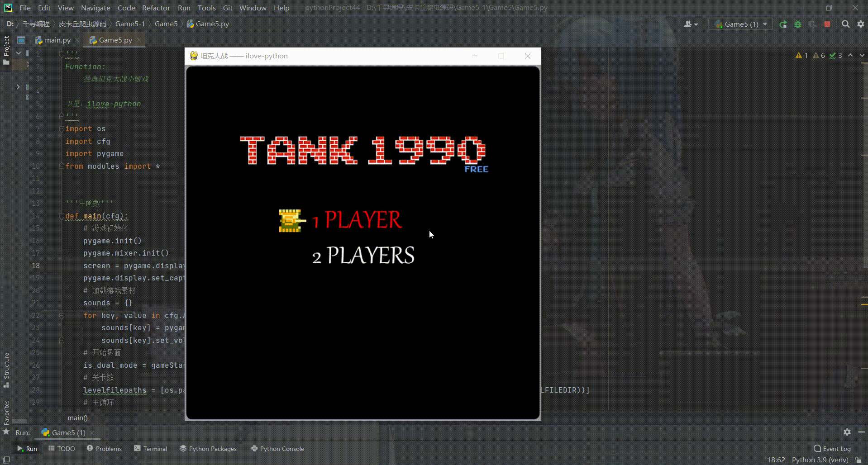The height and width of the screenshot is (465, 868).
Task: Open the Git menu
Action: (228, 8)
